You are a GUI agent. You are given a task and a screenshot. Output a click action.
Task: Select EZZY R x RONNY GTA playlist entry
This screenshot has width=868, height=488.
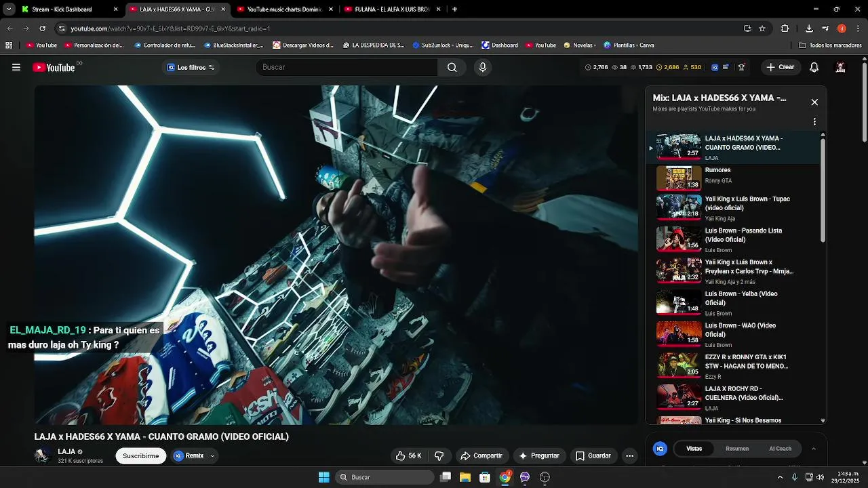pyautogui.click(x=733, y=367)
